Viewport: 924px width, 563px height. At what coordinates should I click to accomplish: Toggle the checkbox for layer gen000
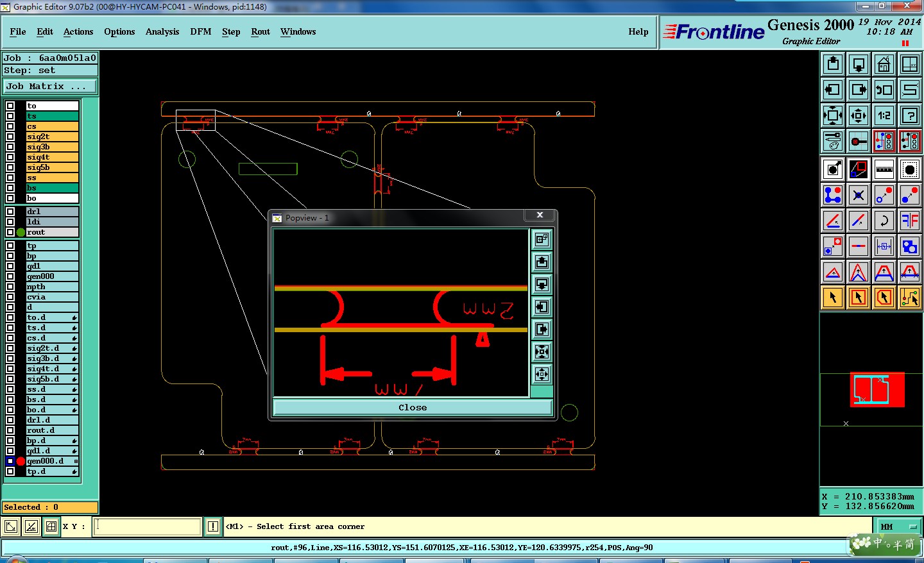(x=10, y=276)
